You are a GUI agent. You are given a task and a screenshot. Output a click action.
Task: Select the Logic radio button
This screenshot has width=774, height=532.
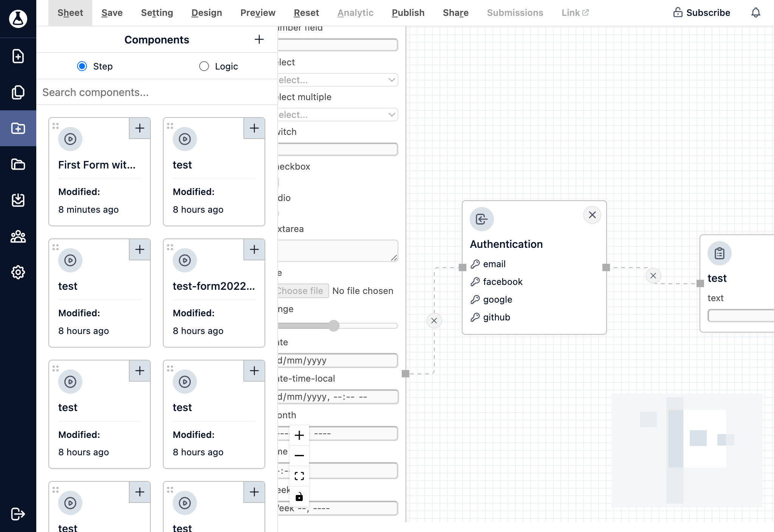coord(204,66)
